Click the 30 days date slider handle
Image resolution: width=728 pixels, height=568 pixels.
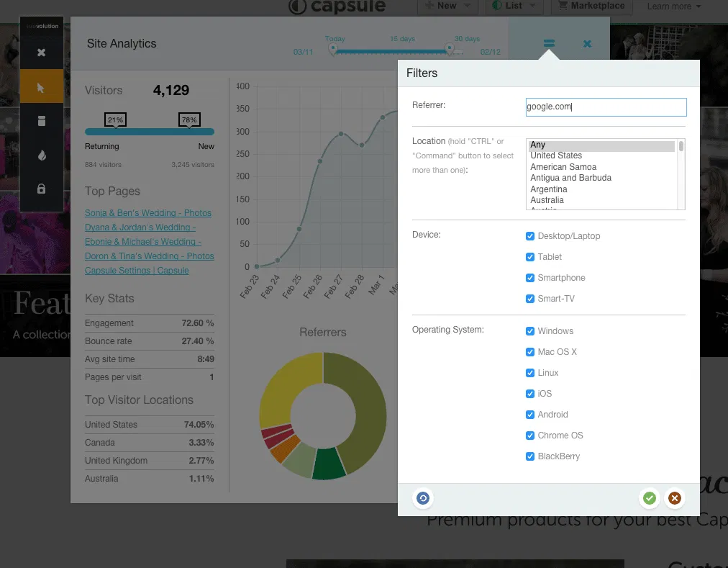point(450,50)
